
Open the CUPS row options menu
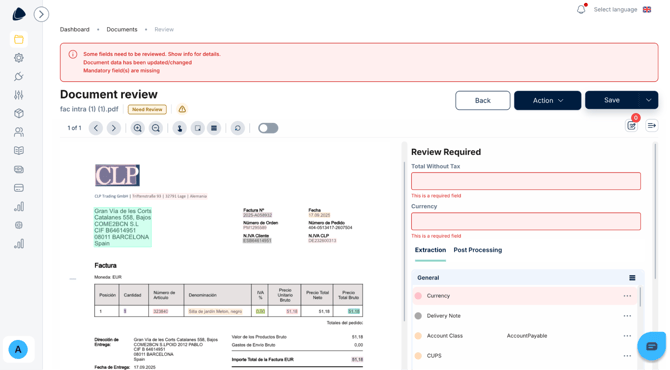coord(627,355)
